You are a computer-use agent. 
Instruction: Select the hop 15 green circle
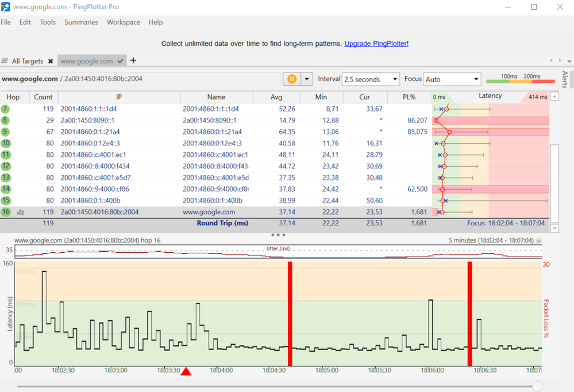coord(6,201)
